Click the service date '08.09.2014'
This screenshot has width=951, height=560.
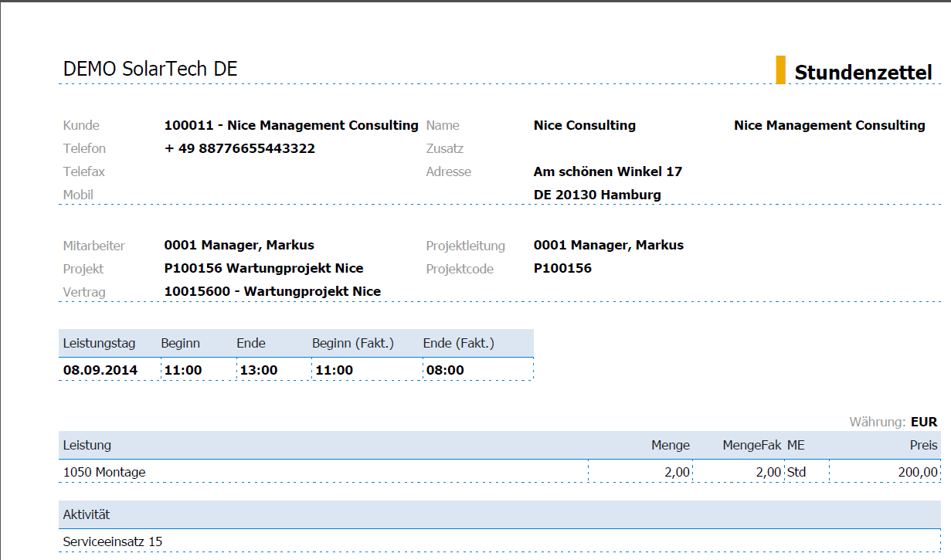tap(100, 370)
